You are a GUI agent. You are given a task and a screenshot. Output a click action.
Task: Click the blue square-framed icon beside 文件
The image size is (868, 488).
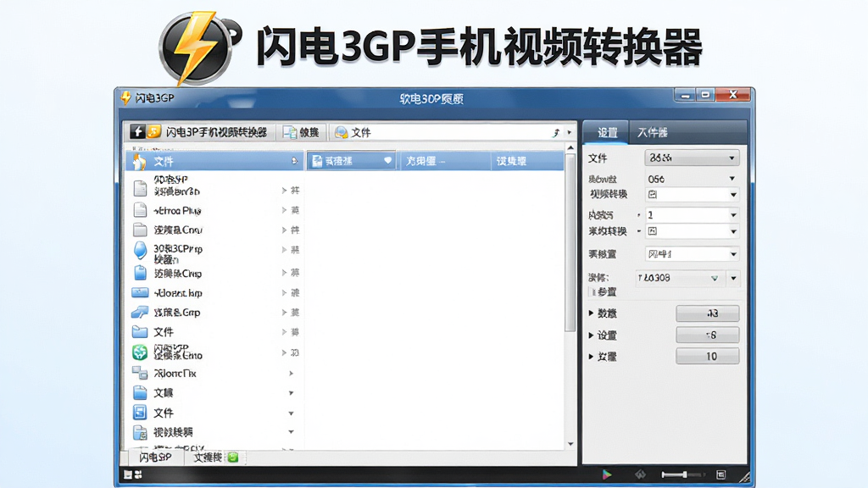click(140, 413)
